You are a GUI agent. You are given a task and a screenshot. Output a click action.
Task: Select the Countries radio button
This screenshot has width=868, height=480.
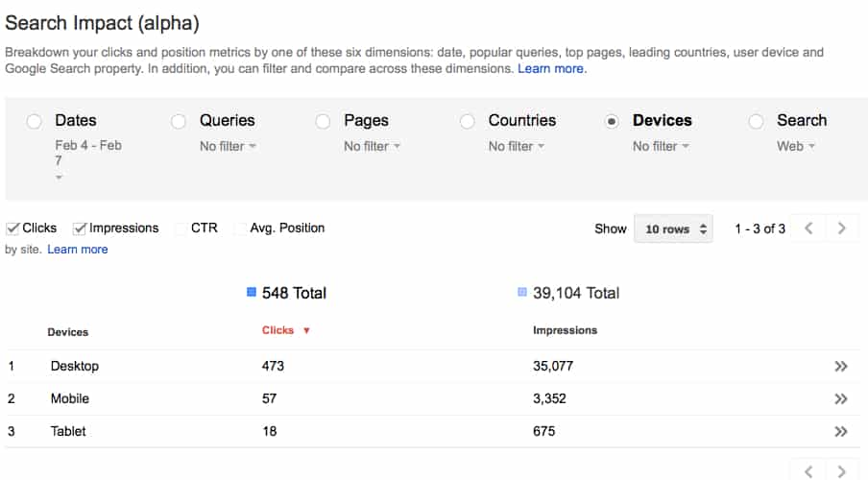(468, 121)
